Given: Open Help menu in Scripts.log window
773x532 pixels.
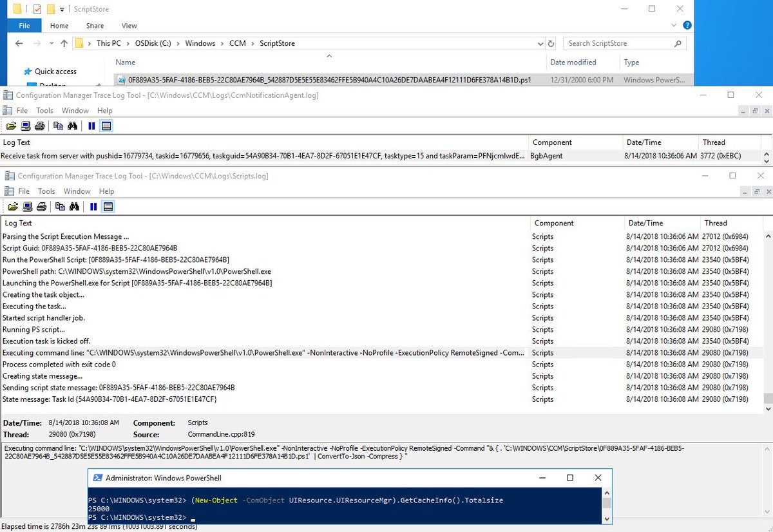Looking at the screenshot, I should 107,191.
